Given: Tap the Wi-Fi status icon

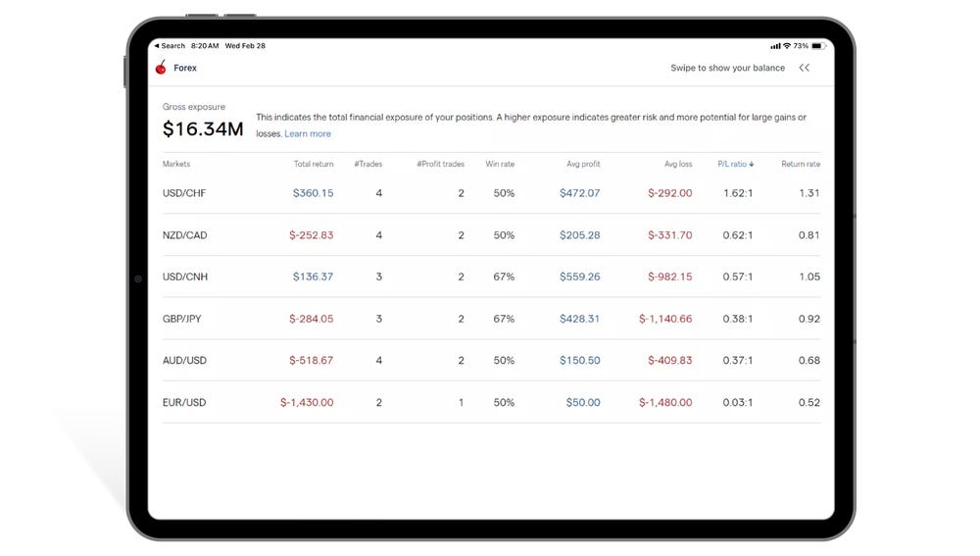Looking at the screenshot, I should click(x=787, y=46).
